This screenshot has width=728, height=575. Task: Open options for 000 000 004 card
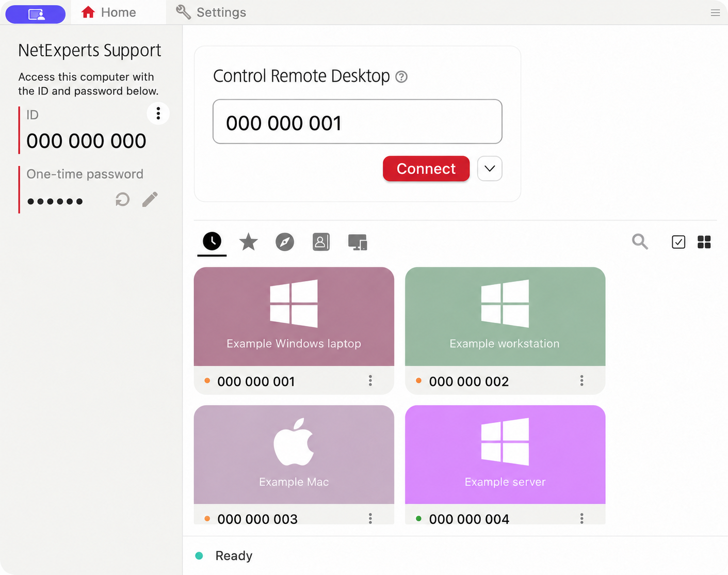coord(582,518)
